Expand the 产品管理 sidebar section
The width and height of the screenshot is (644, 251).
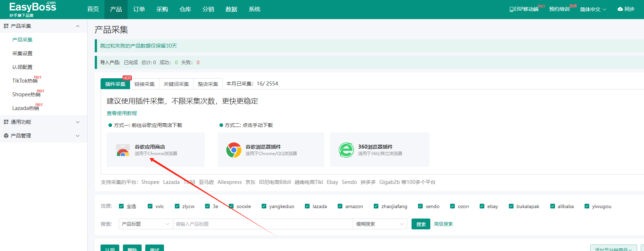click(77, 136)
